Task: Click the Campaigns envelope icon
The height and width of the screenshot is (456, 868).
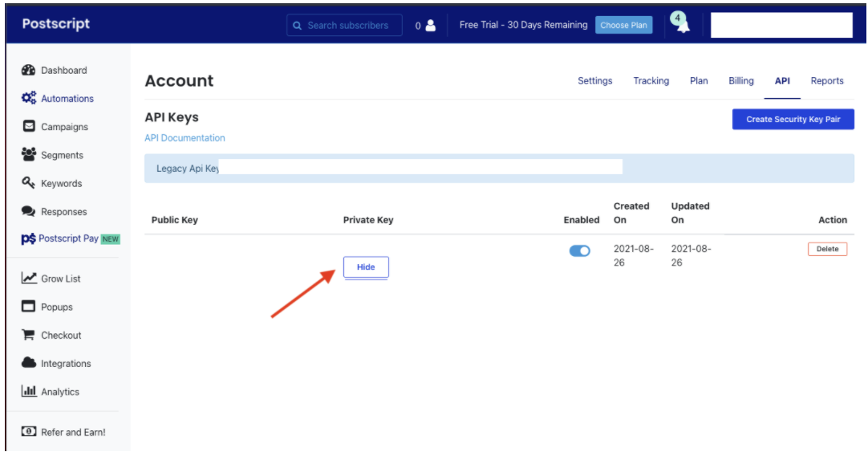Action: [29, 127]
